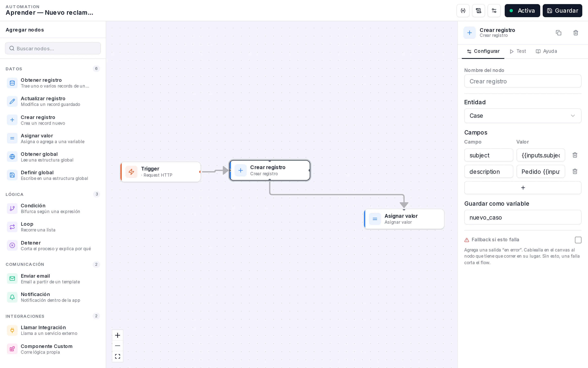Screen dimensions: 588x368
Task: Delete the node via header trash icon
Action: click(x=576, y=33)
